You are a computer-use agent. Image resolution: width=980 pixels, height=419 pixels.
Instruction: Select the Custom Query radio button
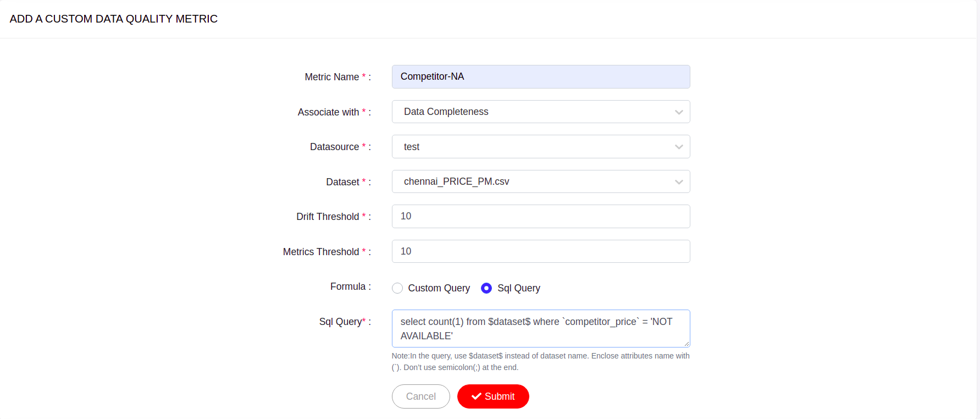[x=397, y=288]
